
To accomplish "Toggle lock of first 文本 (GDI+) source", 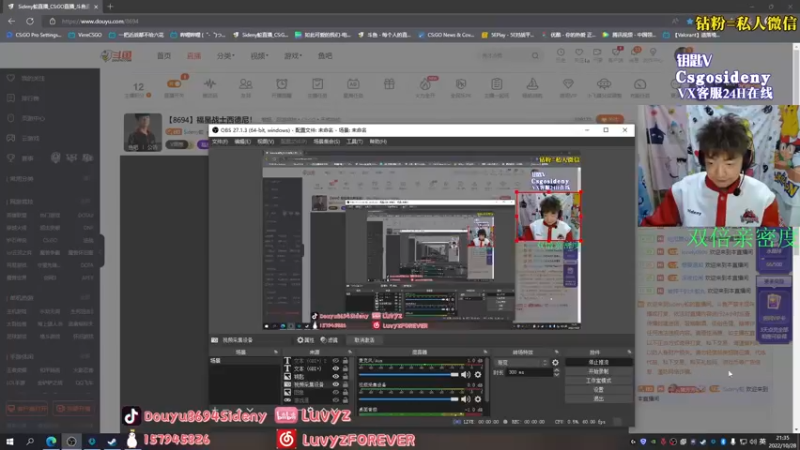I will [x=345, y=361].
